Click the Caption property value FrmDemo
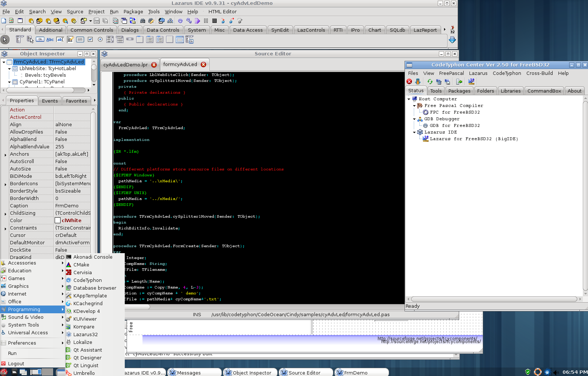 [x=72, y=206]
